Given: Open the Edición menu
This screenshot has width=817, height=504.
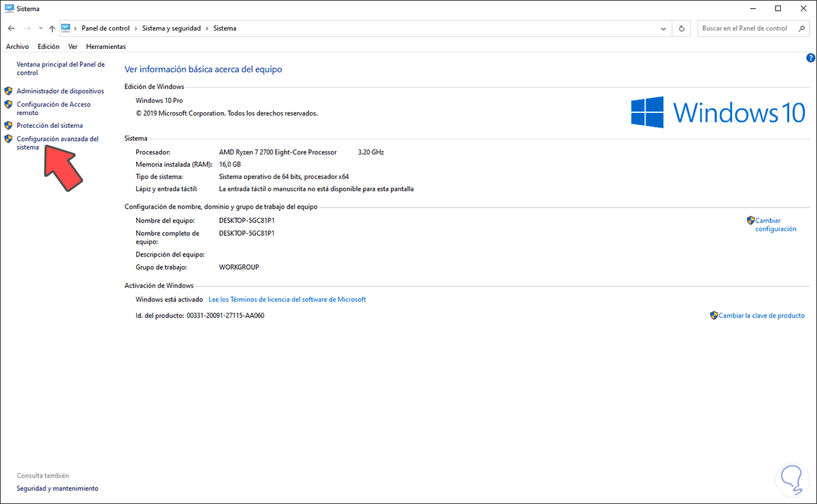Looking at the screenshot, I should point(48,46).
